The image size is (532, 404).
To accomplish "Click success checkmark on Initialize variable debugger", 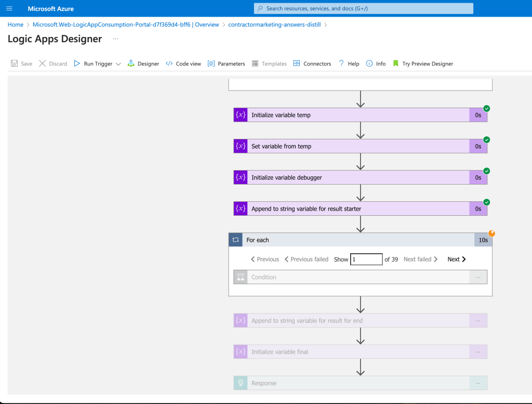I will pyautogui.click(x=486, y=171).
